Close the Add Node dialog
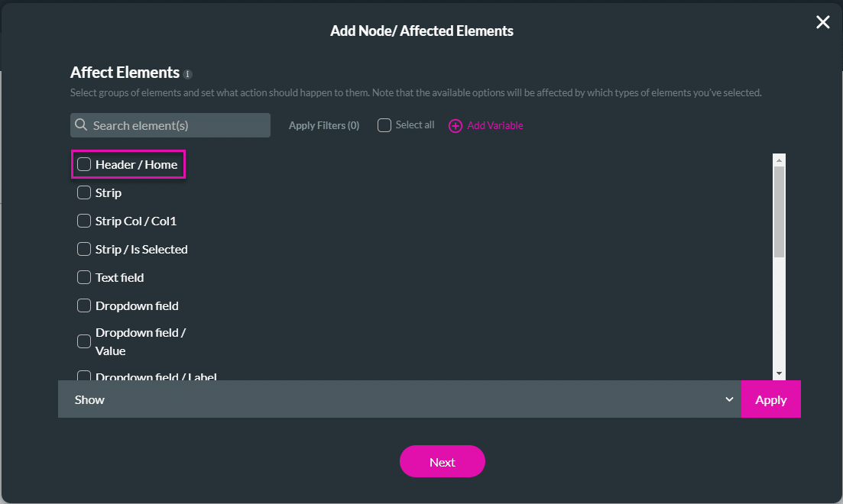 click(822, 22)
